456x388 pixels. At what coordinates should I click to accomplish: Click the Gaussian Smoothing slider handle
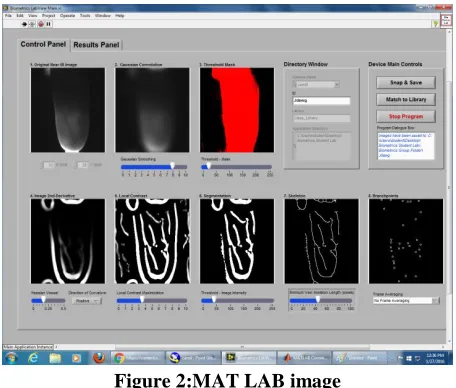tap(172, 165)
